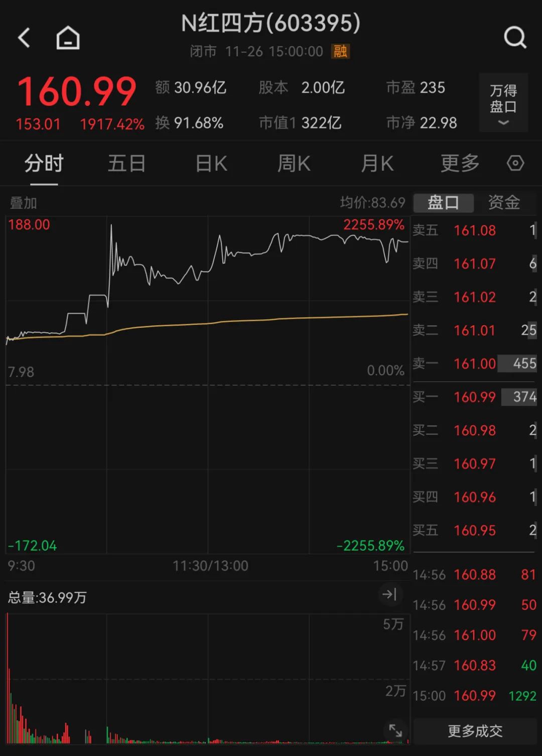542x756 pixels.
Task: Switch to 月K tab
Action: click(377, 164)
